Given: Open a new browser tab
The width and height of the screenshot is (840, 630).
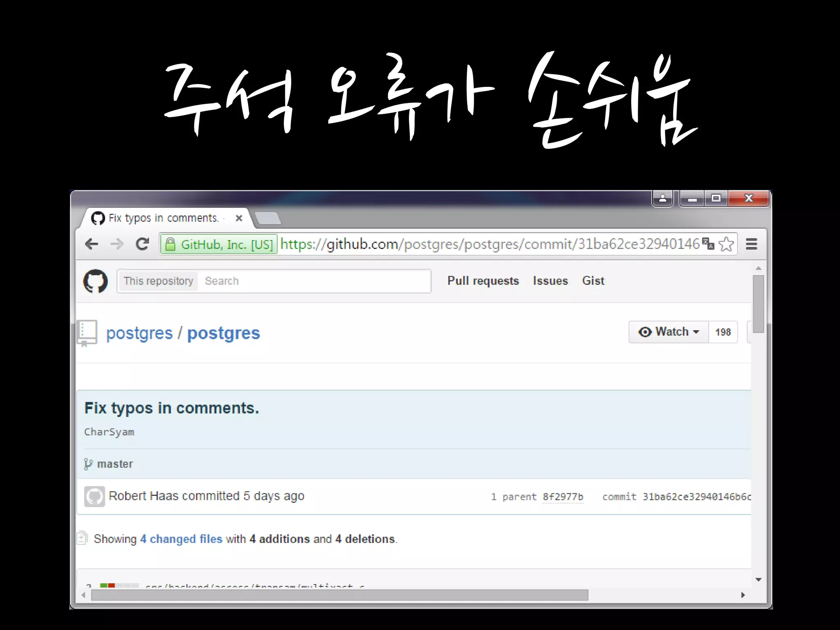Looking at the screenshot, I should point(267,218).
